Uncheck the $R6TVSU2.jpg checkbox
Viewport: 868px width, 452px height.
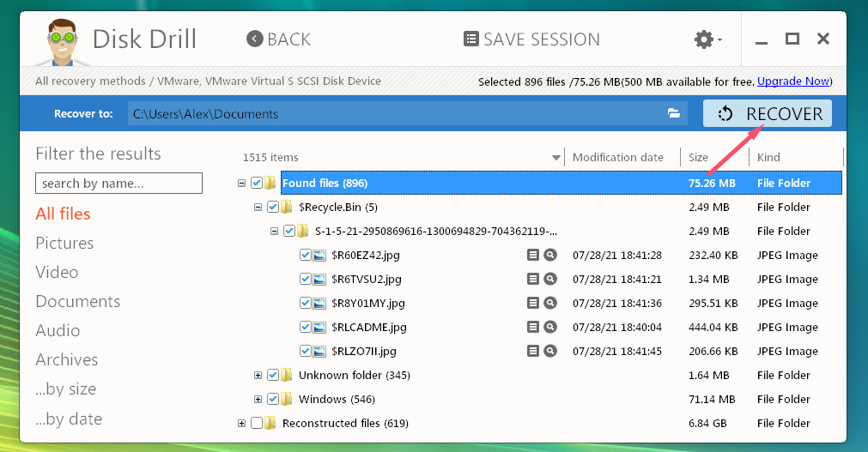click(305, 279)
